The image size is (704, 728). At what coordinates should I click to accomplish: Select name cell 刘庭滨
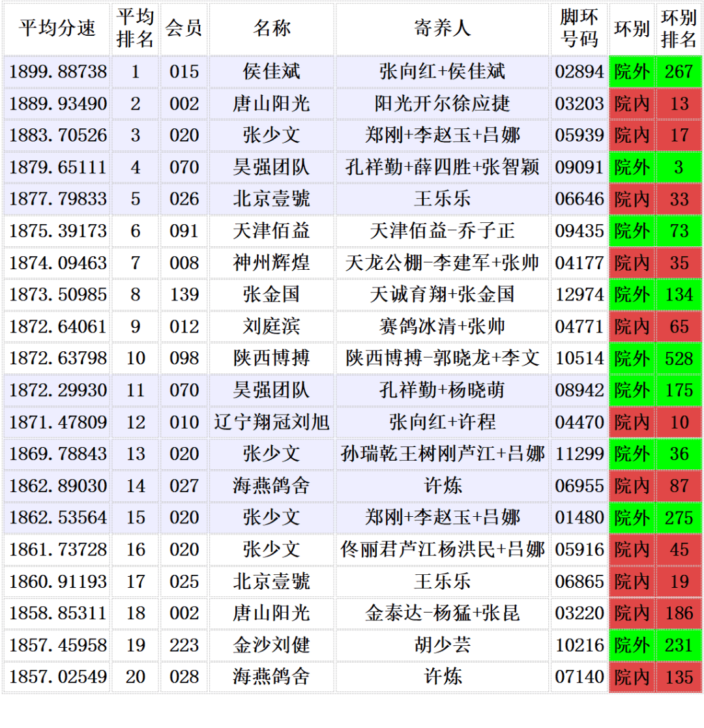coord(272,327)
